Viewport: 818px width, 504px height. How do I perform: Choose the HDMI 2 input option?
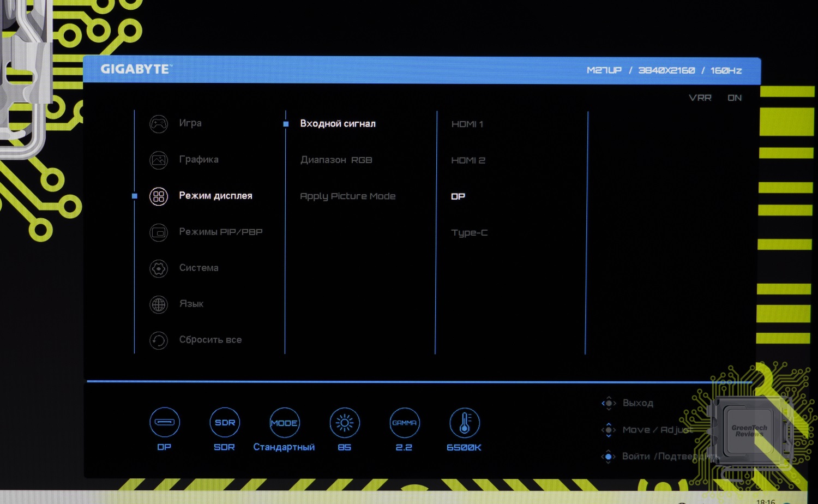(x=468, y=160)
